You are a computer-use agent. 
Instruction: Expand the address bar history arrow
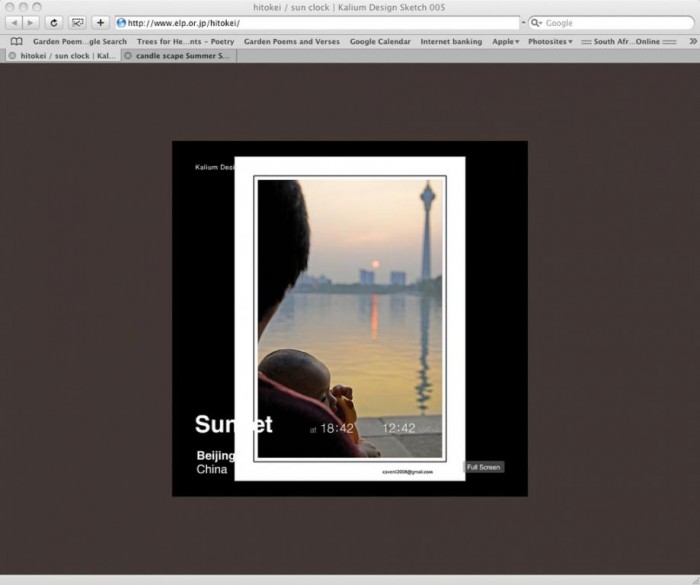click(521, 22)
